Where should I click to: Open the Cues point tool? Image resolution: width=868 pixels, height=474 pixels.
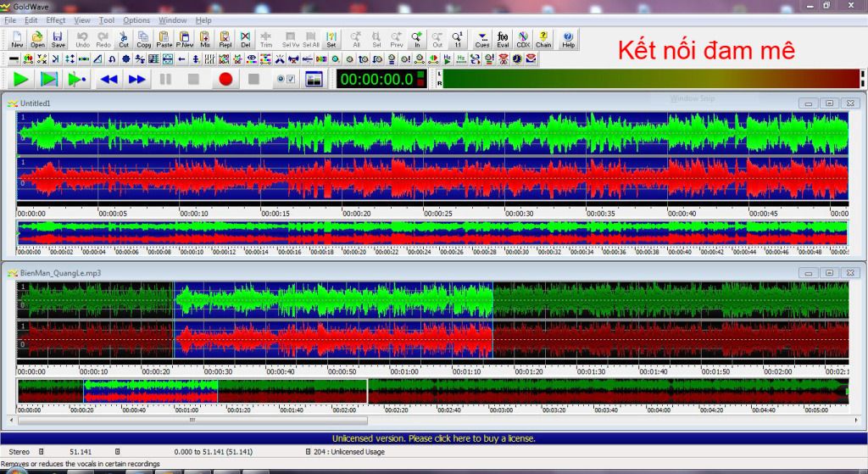(x=482, y=39)
